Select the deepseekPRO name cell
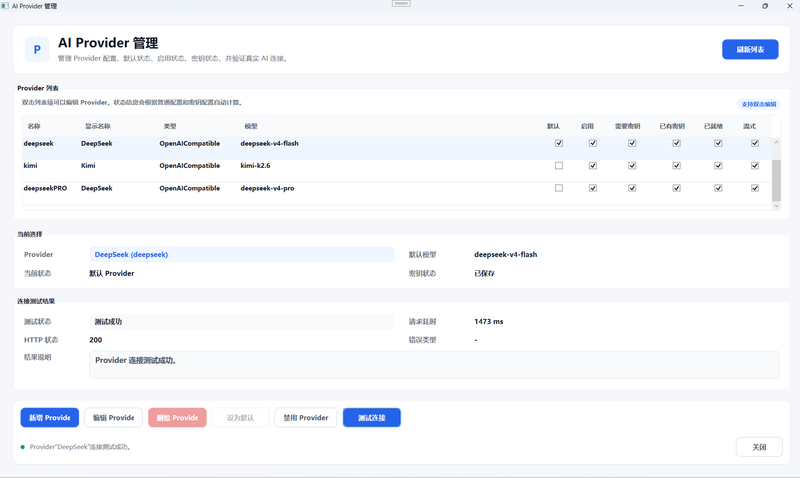 (x=45, y=188)
